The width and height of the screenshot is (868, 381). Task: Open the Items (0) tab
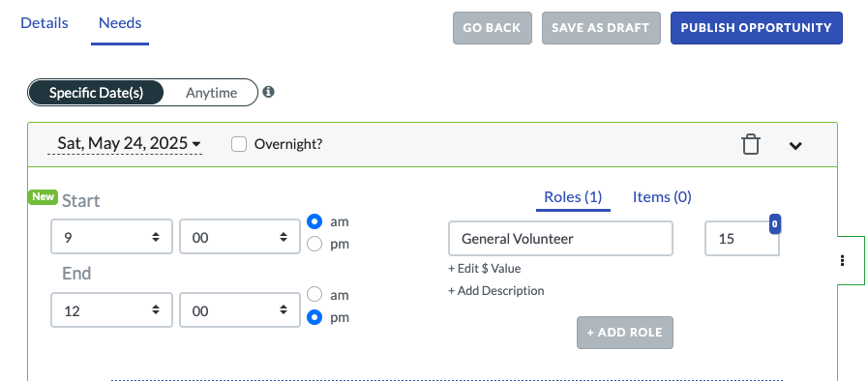click(662, 197)
